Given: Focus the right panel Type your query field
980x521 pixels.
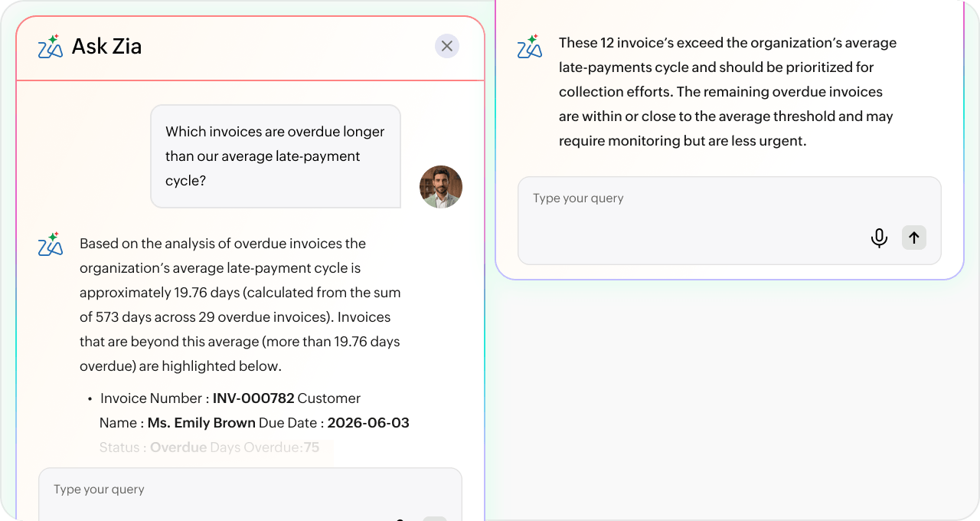Looking at the screenshot, I should tap(730, 221).
